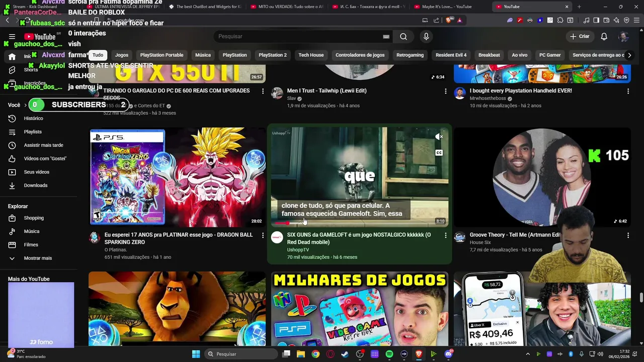The height and width of the screenshot is (362, 644).
Task: Open the share page icon in address bar
Action: tap(436, 20)
